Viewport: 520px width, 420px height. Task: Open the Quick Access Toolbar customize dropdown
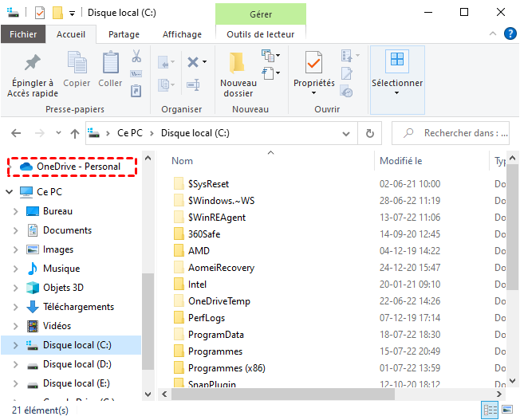click(72, 14)
